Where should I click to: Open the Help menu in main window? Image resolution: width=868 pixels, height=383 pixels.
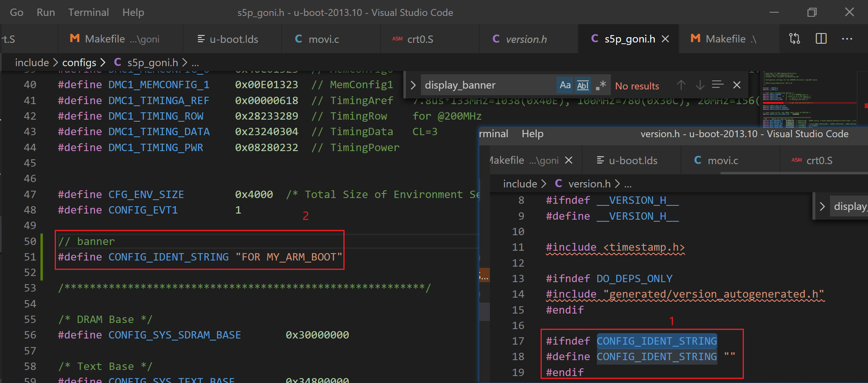pos(133,12)
